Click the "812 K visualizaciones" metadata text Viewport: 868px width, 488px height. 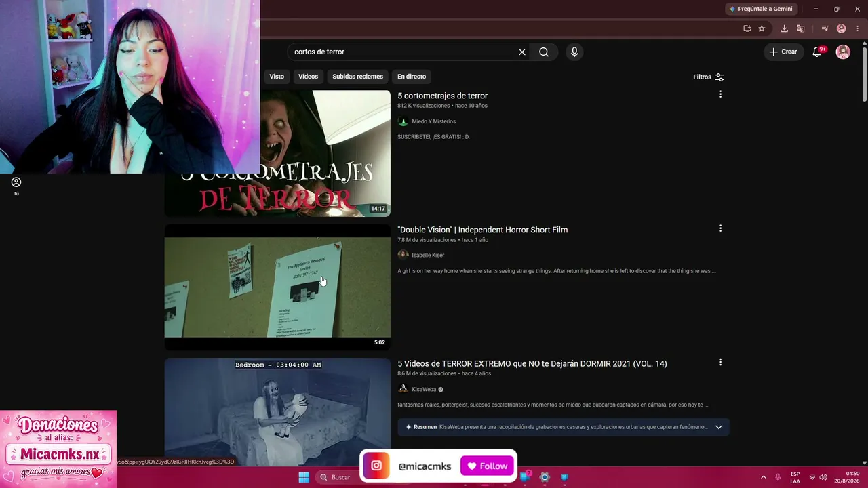424,106
